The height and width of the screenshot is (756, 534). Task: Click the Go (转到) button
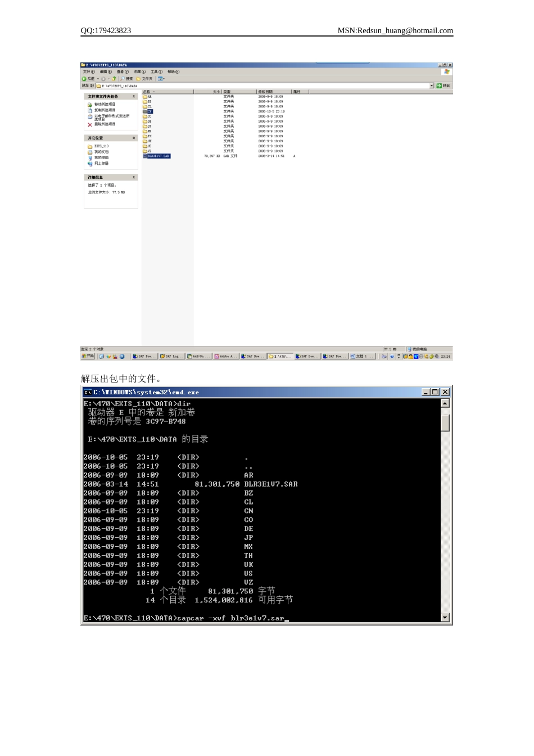(x=444, y=85)
